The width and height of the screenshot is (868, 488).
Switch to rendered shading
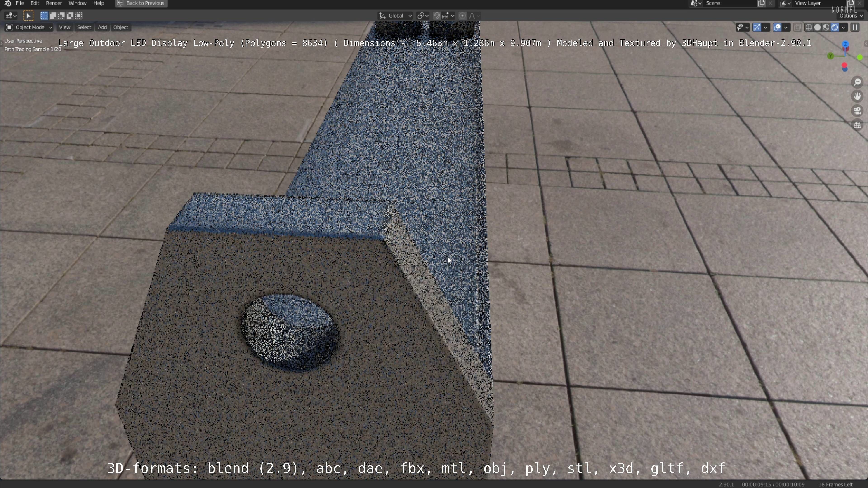coord(835,27)
